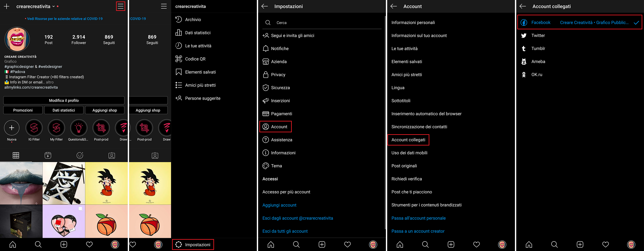Open COVID-19 business resources link
The height and width of the screenshot is (251, 644).
[65, 19]
